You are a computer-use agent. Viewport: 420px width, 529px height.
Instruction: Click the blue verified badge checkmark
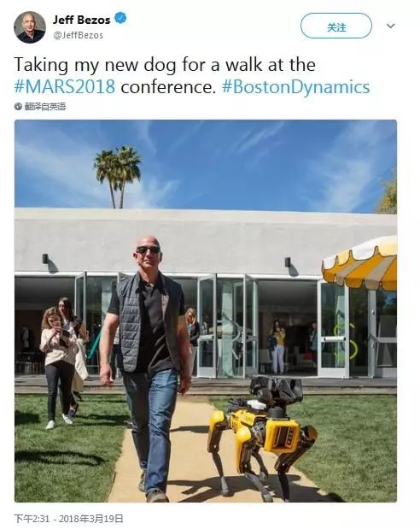120,18
